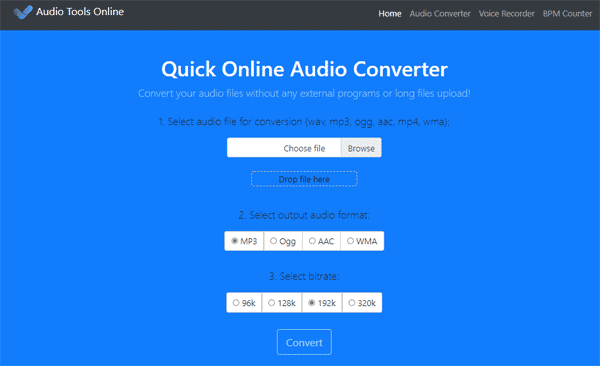Click the Drop file here zone
Image resolution: width=600 pixels, height=366 pixels.
click(304, 179)
